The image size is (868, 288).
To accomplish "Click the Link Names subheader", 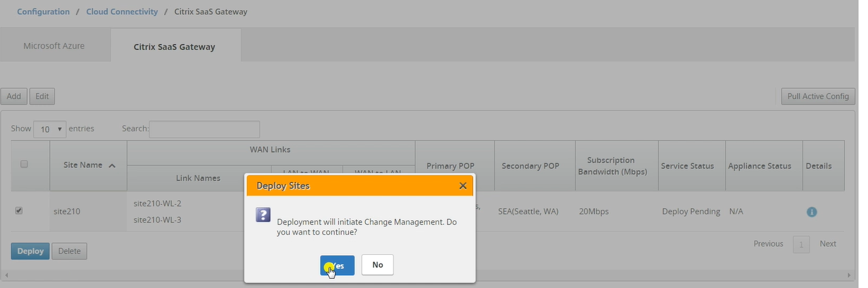I will click(198, 178).
